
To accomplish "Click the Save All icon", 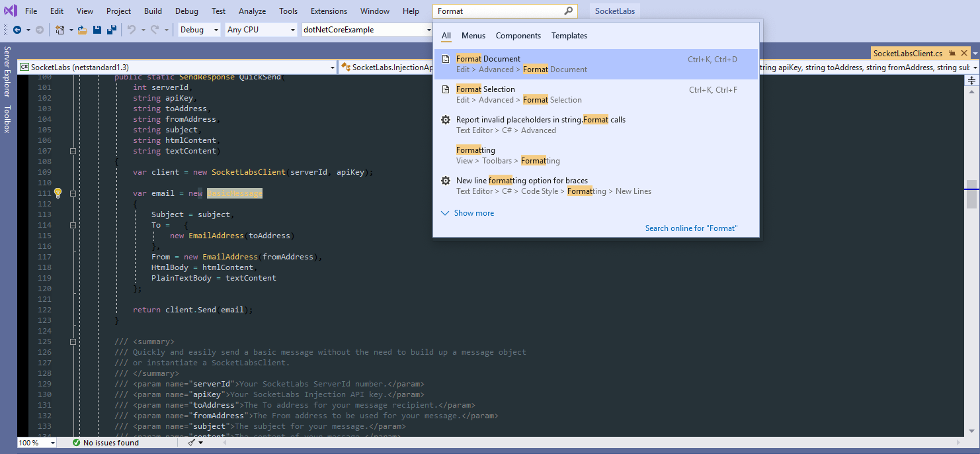I will (x=112, y=30).
